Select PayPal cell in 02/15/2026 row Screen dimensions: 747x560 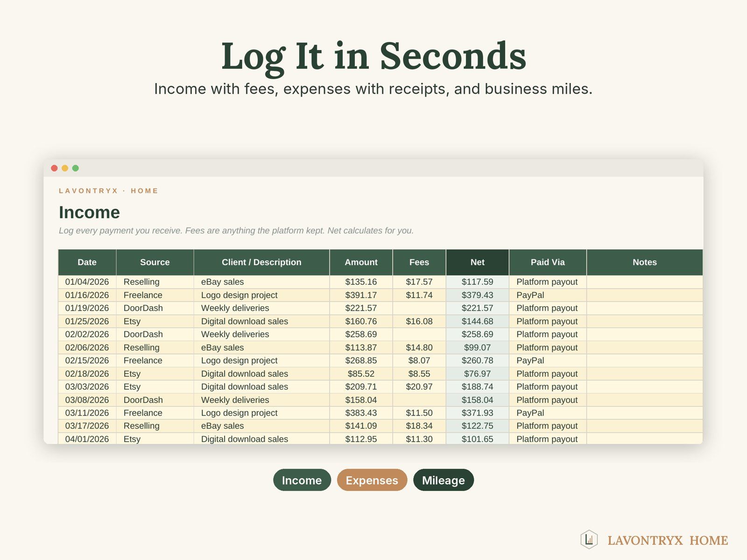point(548,360)
